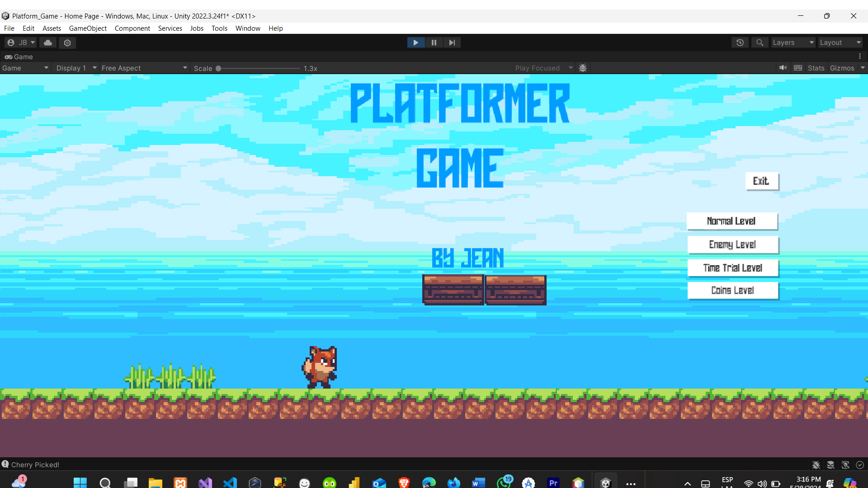Open the JB account dropdown
Image resolution: width=868 pixels, height=488 pixels.
21,42
